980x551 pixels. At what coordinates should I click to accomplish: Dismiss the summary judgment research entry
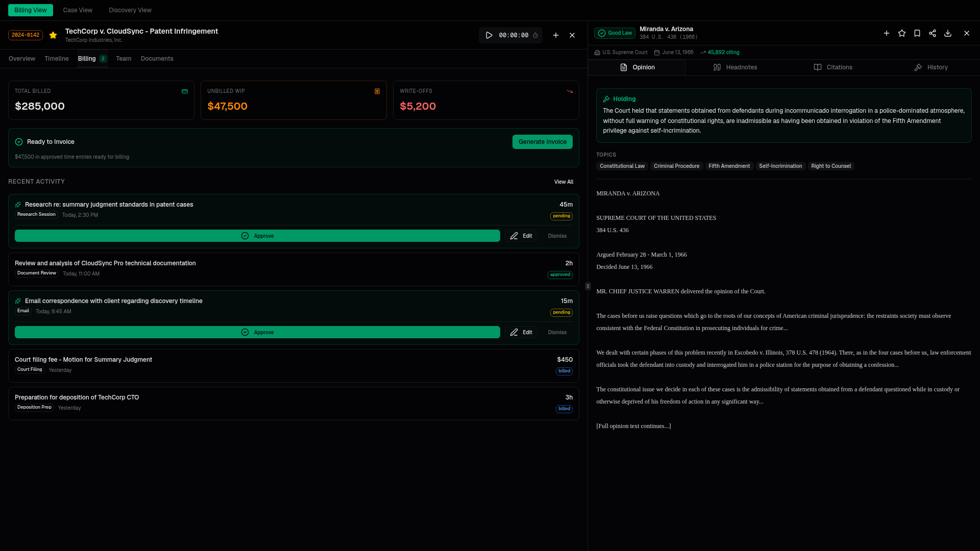557,236
